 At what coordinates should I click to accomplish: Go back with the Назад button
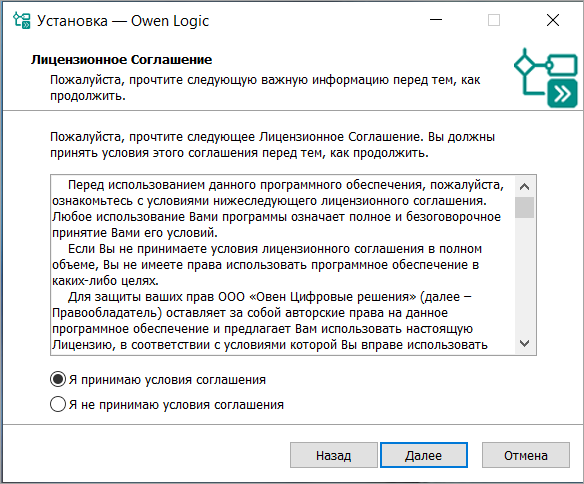click(x=334, y=455)
